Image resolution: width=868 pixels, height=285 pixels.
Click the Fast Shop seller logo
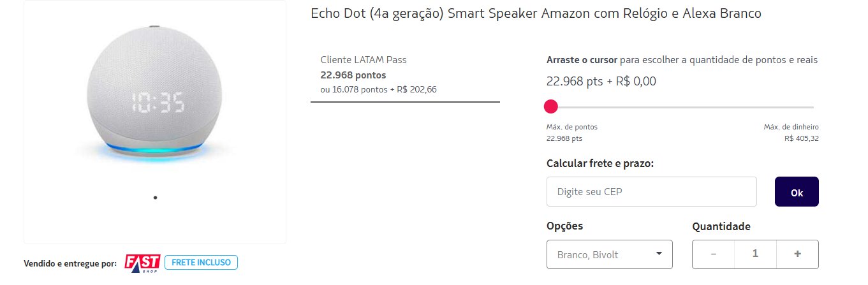click(x=142, y=263)
